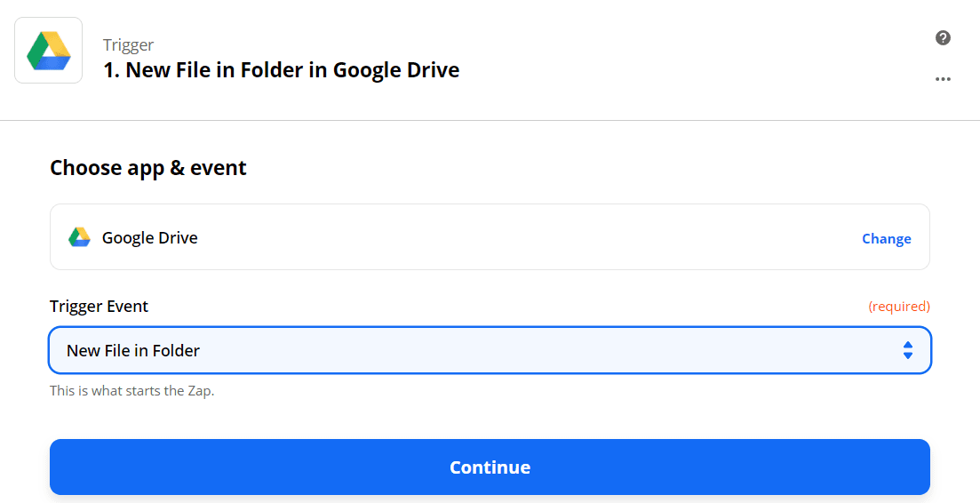Click the up-down arrows in Trigger Event field
980x503 pixels.
(x=907, y=350)
